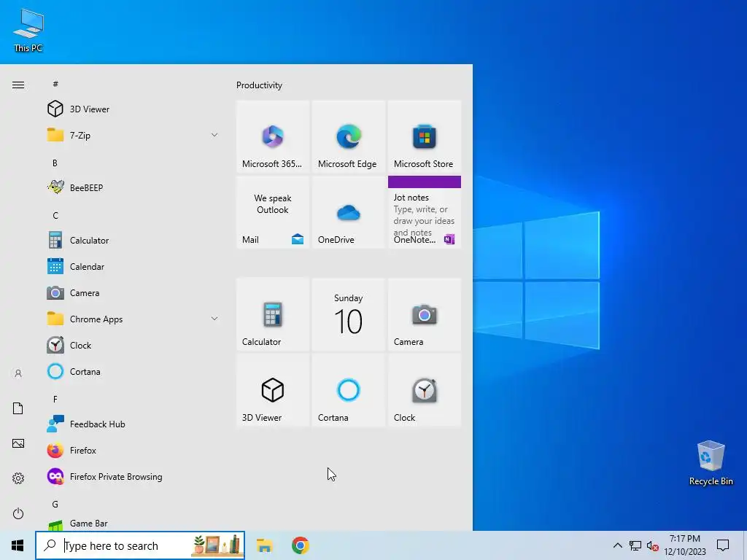The width and height of the screenshot is (747, 560).
Task: Open Calendar from the app list
Action: [x=133, y=267]
